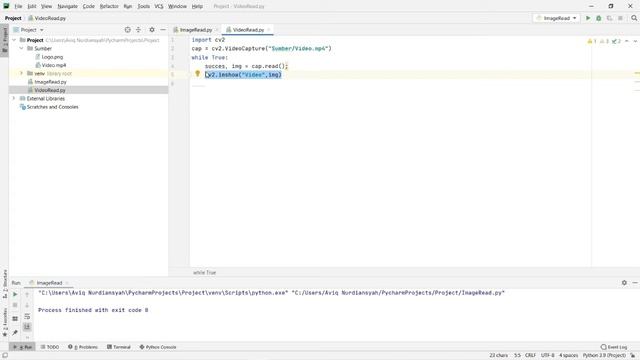Click the Down the stack trace arrow
640x360 pixels.
(x=27, y=305)
